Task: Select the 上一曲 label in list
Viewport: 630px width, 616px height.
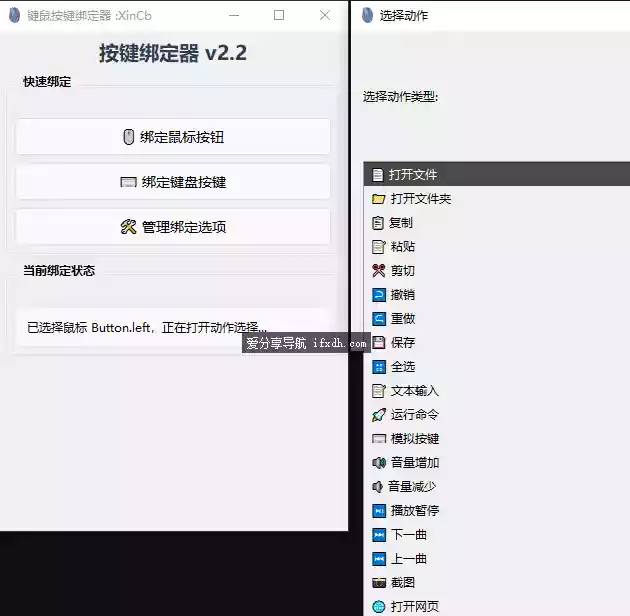Action: click(x=409, y=559)
